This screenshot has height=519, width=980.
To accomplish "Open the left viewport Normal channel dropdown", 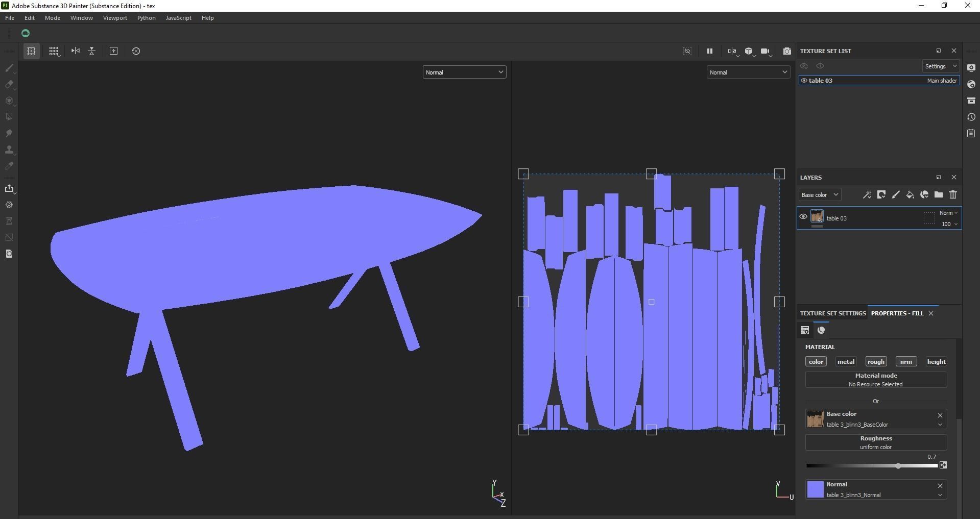I will click(x=464, y=72).
